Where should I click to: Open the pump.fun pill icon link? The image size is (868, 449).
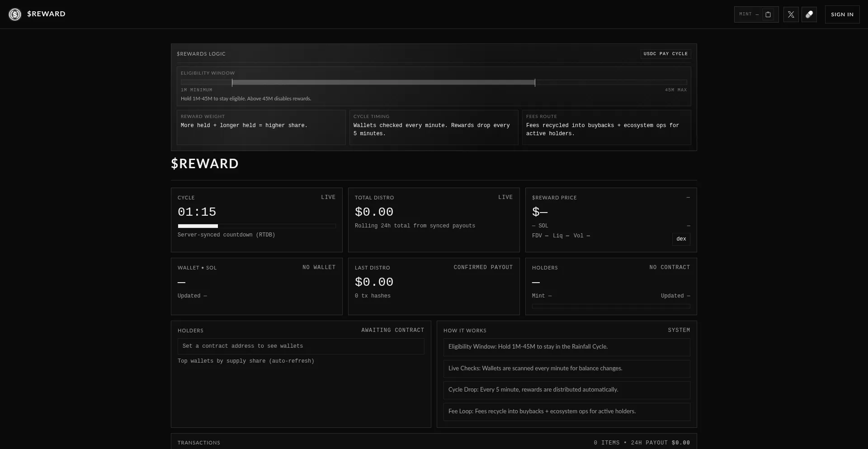coord(809,14)
